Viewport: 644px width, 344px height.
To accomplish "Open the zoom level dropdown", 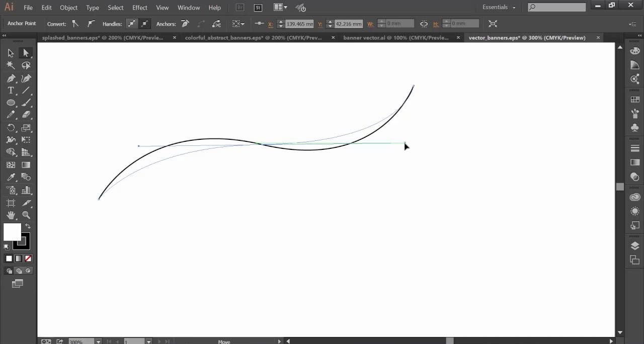I will pos(98,341).
